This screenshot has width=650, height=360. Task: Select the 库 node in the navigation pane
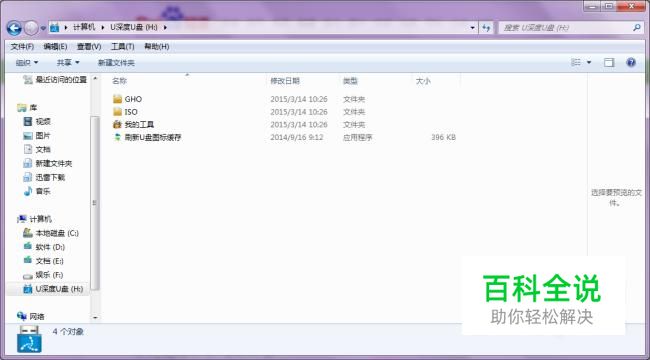pyautogui.click(x=27, y=108)
